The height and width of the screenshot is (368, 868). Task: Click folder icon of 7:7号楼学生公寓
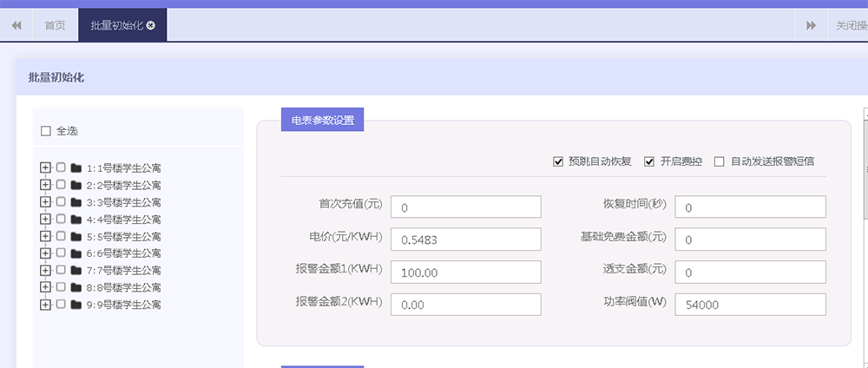[76, 271]
